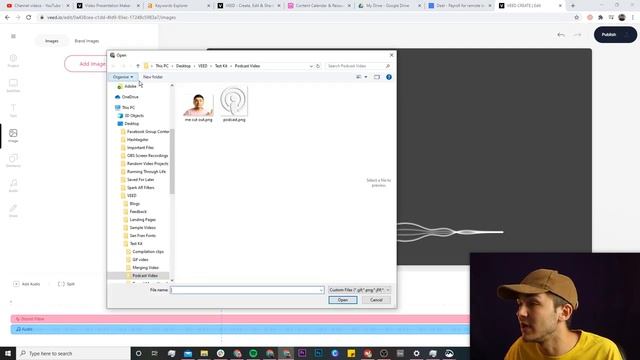This screenshot has height=360, width=640.
Task: Open the Merging Video folder
Action: [x=145, y=268]
